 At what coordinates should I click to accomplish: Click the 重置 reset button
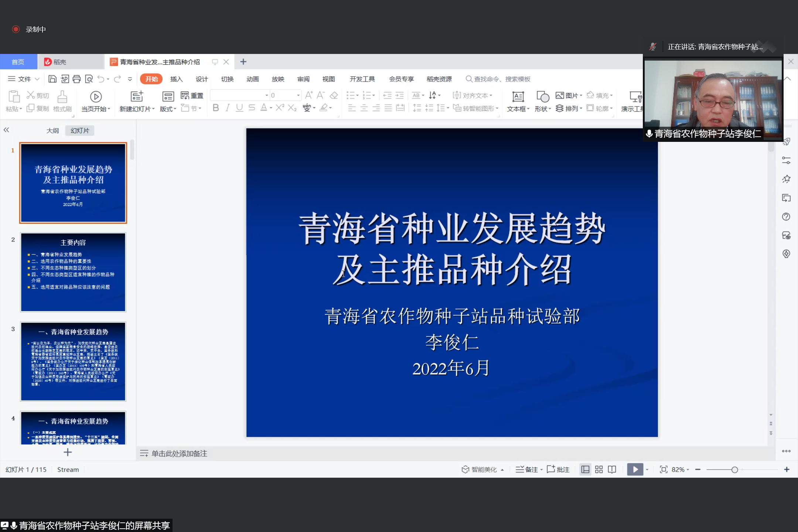(x=192, y=96)
